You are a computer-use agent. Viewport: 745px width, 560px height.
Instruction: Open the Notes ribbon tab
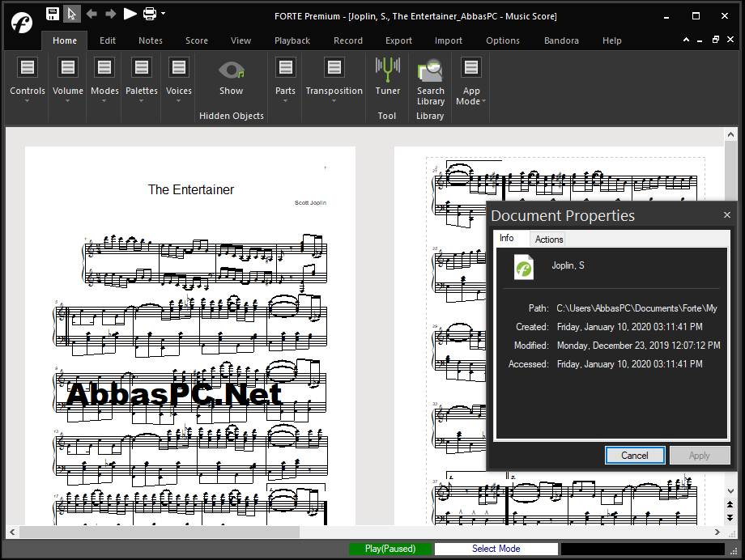click(x=150, y=40)
